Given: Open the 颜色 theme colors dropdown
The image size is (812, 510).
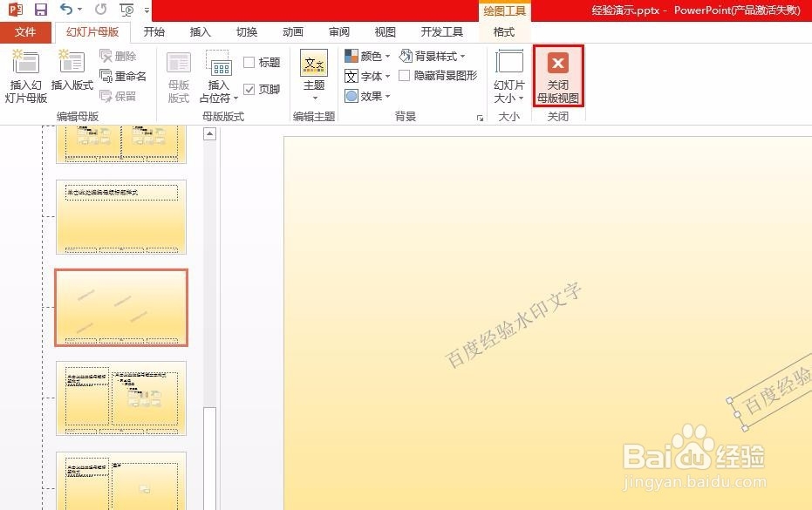Looking at the screenshot, I should click(x=367, y=56).
